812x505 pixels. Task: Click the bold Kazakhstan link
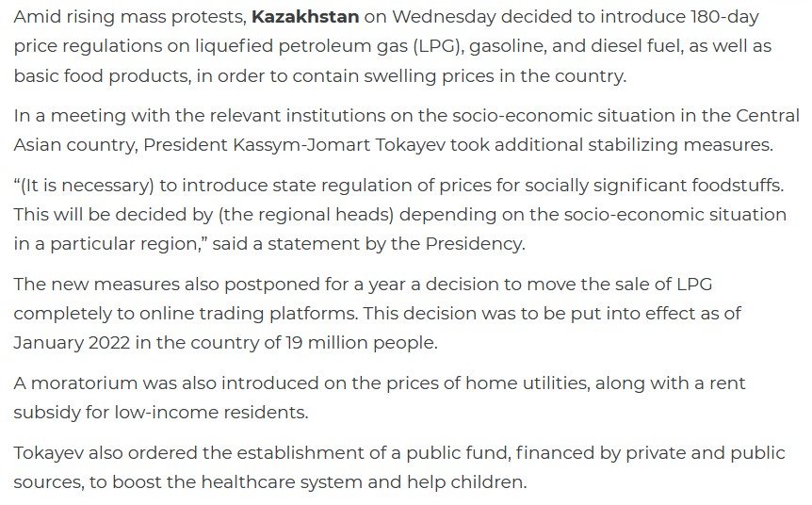point(305,18)
